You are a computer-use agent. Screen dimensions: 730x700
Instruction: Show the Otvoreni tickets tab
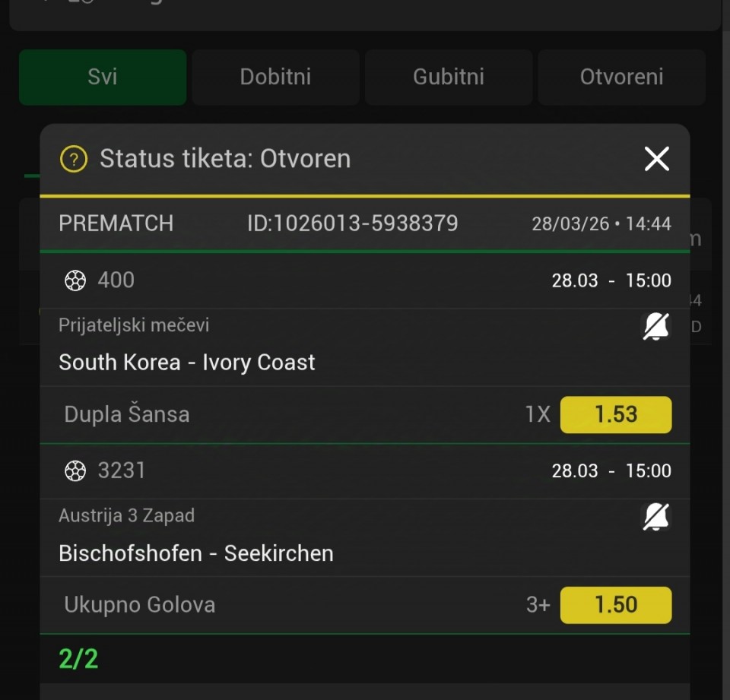click(x=621, y=77)
